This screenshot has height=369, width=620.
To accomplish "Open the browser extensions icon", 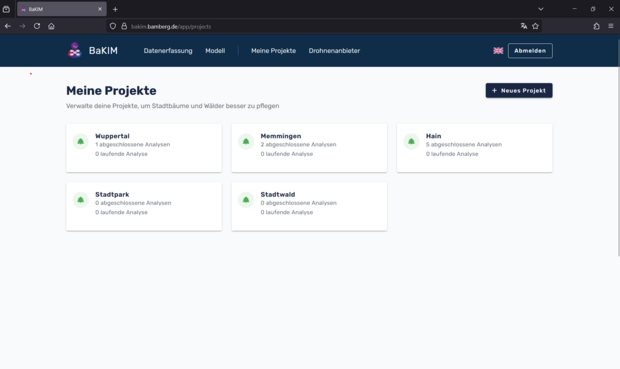I will tap(596, 26).
